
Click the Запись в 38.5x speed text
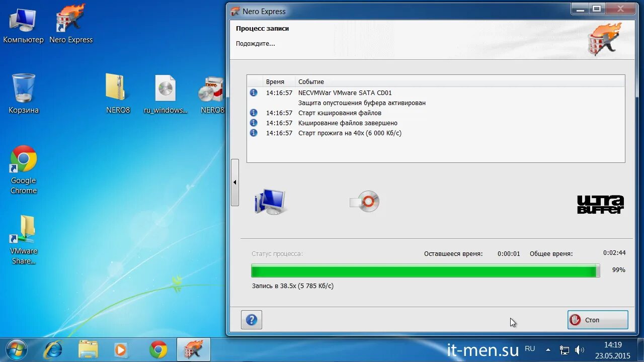[x=293, y=286]
